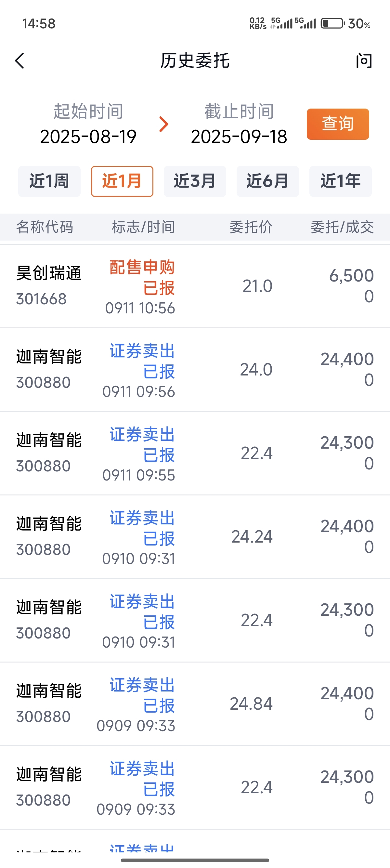
Task: Switch to 近6月 time range
Action: [268, 181]
